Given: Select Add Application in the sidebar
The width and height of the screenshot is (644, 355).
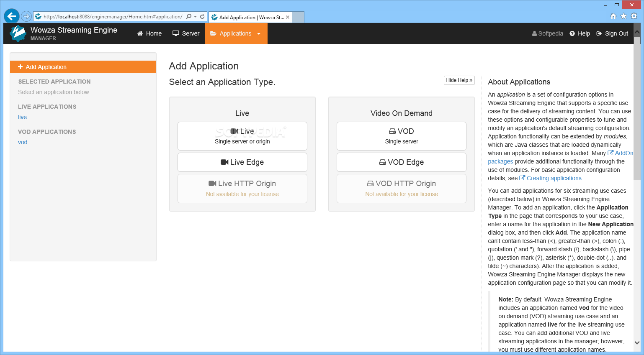Looking at the screenshot, I should 83,67.
